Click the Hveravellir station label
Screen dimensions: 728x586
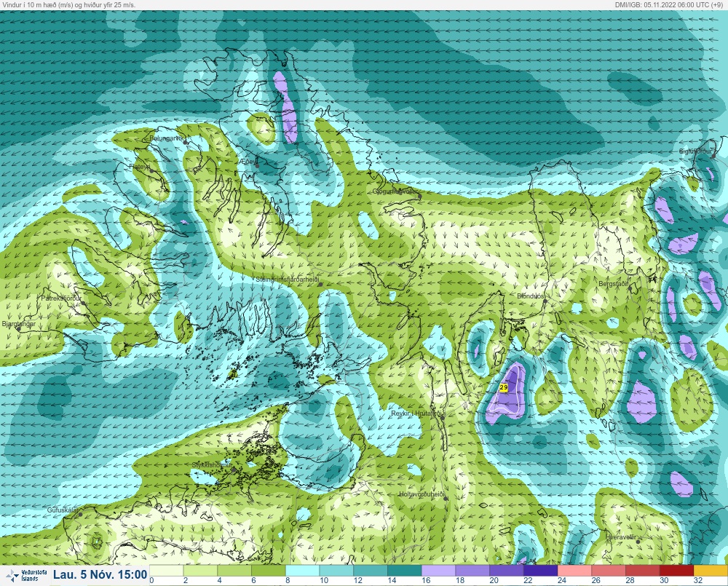point(621,537)
